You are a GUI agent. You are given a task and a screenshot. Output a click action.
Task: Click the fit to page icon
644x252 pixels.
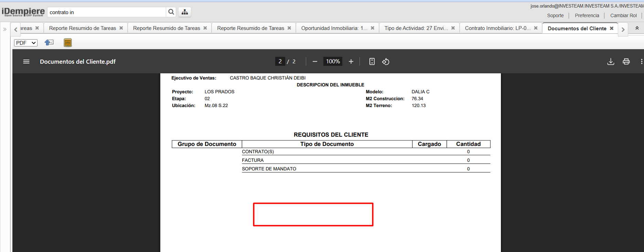(x=372, y=62)
